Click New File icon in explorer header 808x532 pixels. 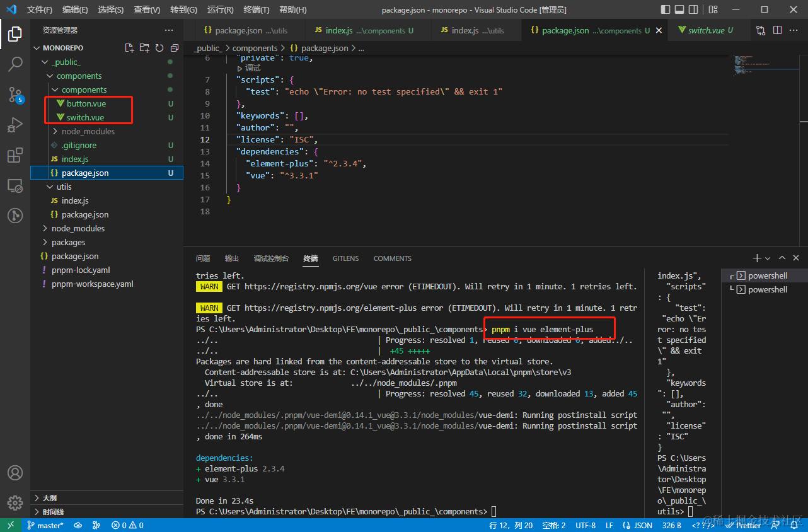coord(129,48)
